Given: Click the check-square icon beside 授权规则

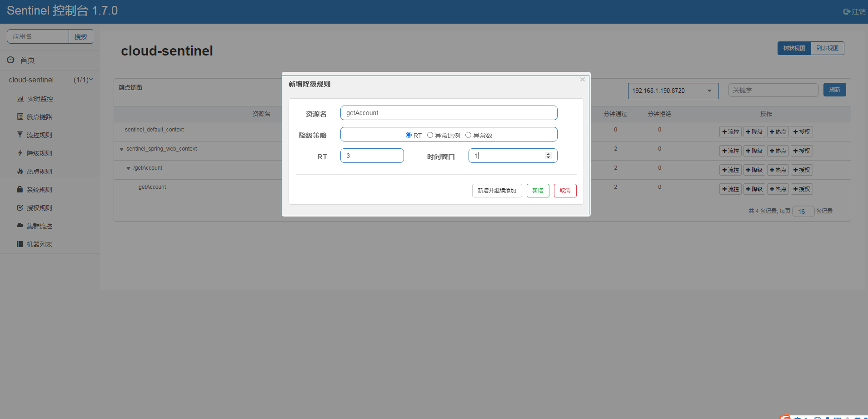Looking at the screenshot, I should tap(20, 207).
